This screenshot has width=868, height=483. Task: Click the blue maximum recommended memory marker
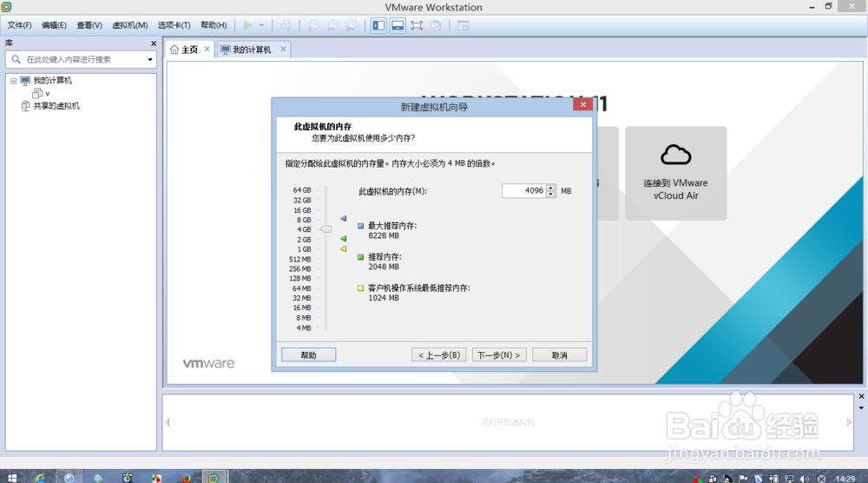coord(343,219)
